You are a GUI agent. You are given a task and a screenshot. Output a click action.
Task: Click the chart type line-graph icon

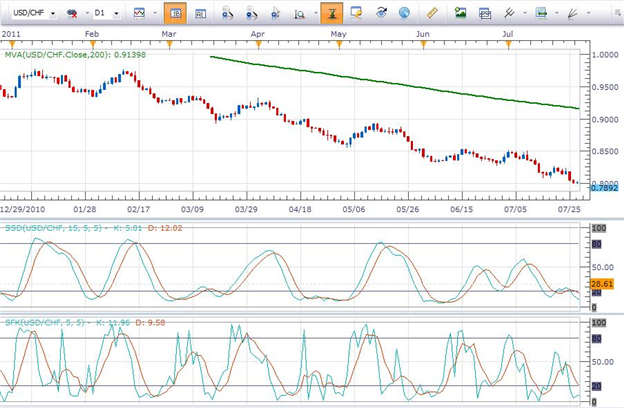tap(139, 14)
